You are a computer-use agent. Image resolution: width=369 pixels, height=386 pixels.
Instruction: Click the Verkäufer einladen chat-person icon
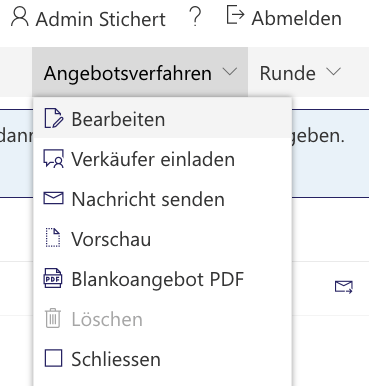pos(53,158)
